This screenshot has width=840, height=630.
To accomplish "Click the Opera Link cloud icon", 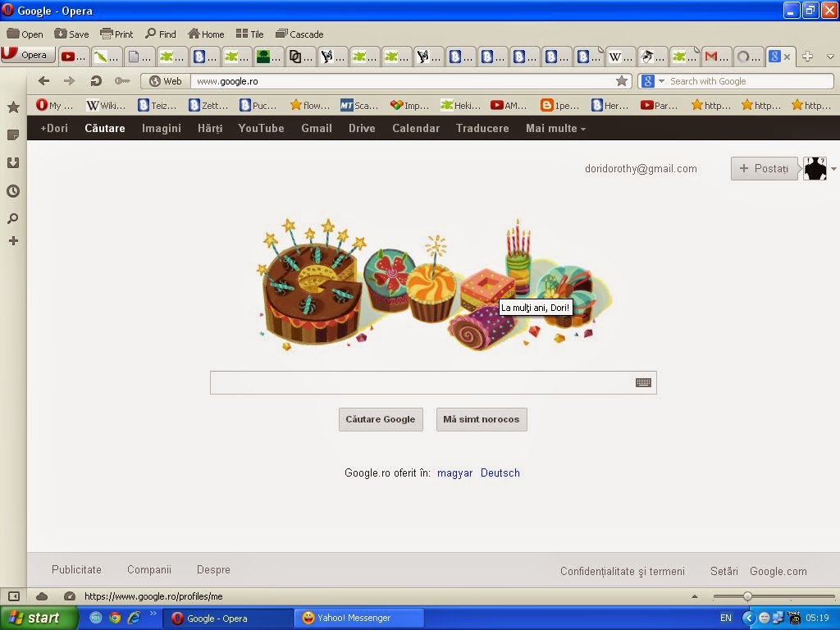I will coord(42,596).
